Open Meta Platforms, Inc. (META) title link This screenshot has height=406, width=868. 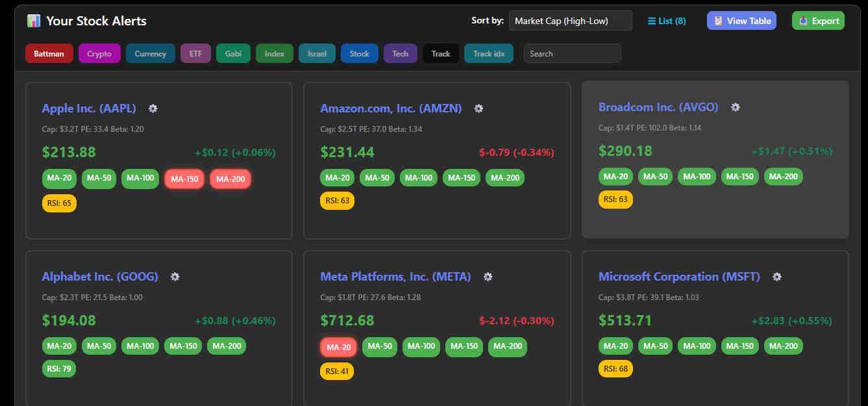pyautogui.click(x=395, y=277)
